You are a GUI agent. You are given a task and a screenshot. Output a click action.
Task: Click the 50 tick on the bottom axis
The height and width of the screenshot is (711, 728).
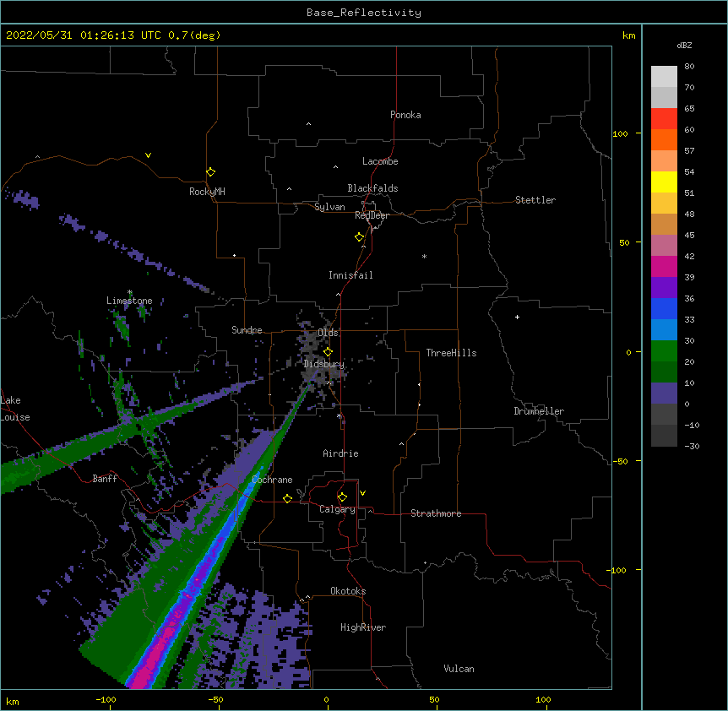434,699
